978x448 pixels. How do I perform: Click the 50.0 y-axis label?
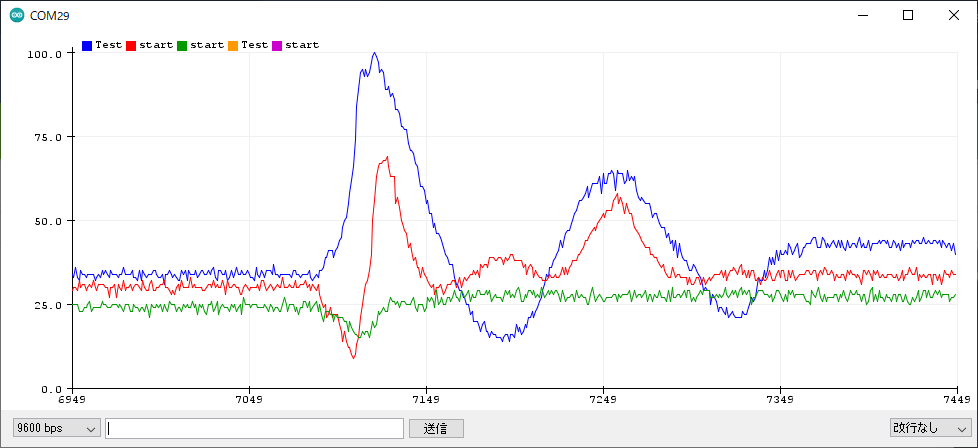[48, 221]
